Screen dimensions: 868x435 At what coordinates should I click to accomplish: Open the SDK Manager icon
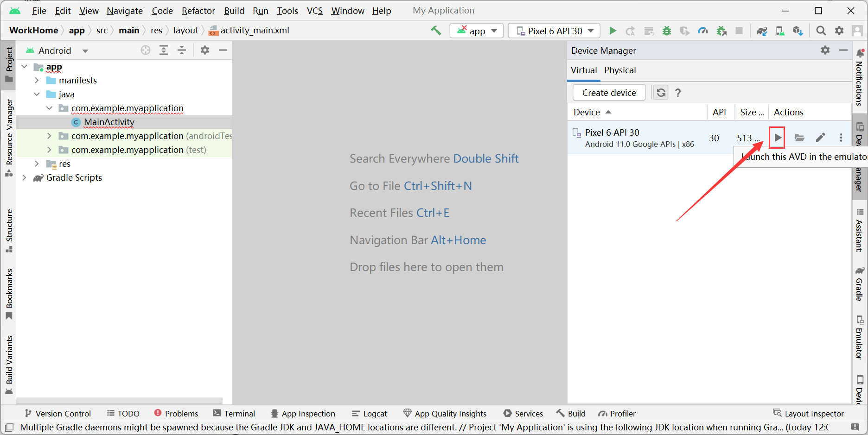click(x=798, y=31)
